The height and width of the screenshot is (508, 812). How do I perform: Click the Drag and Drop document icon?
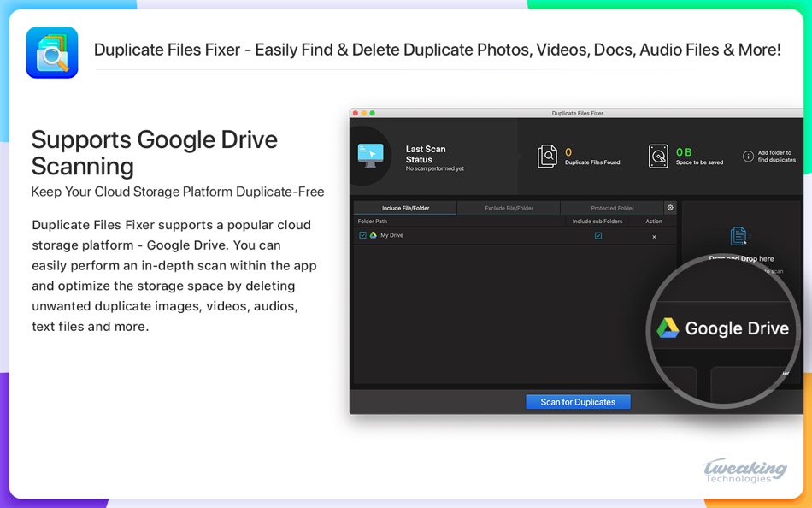[738, 236]
